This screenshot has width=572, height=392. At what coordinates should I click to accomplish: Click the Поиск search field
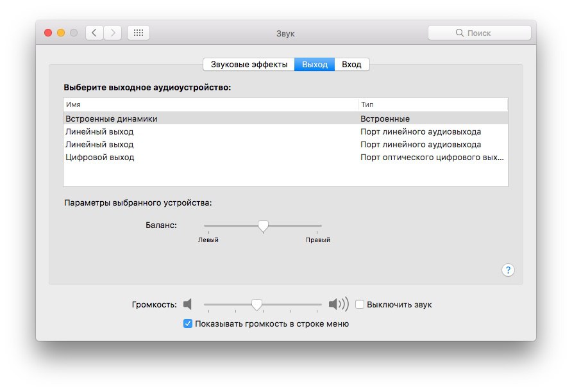click(480, 33)
